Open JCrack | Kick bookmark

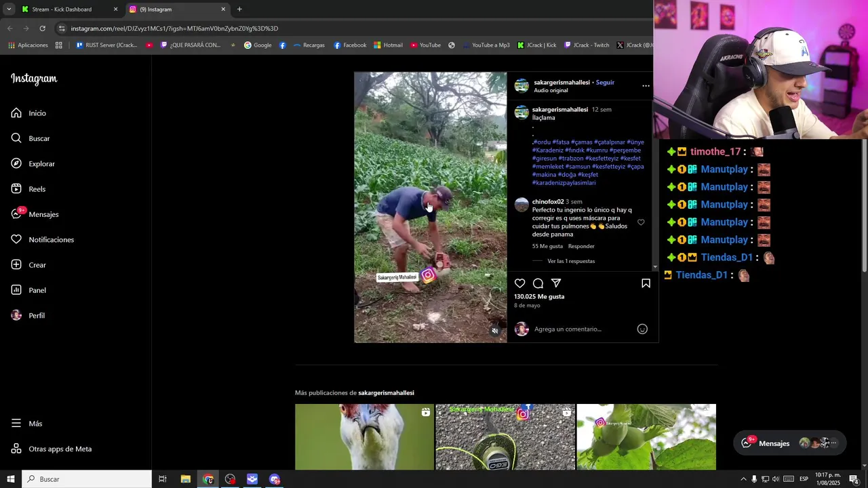pyautogui.click(x=536, y=45)
